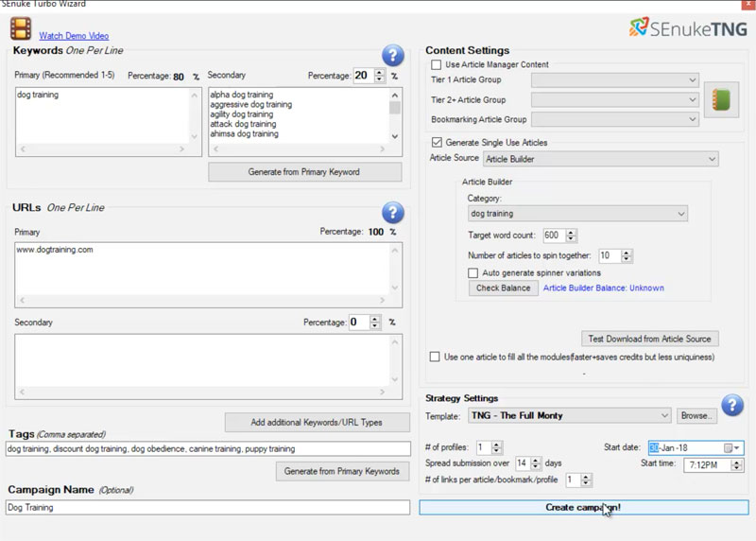The image size is (756, 541).
Task: Click the secondary keywords scroll up arrow
Action: (395, 96)
